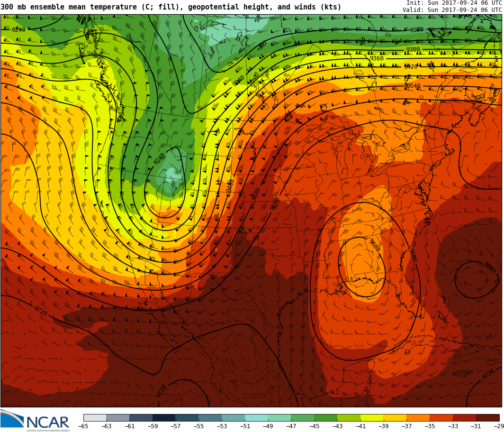Pick the red-orange -35 to -33 swatch

click(441, 417)
